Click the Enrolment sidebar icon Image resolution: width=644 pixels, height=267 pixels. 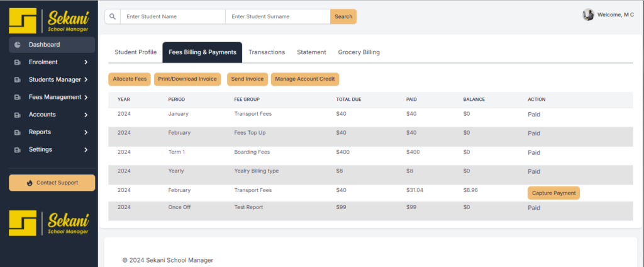pyautogui.click(x=17, y=62)
